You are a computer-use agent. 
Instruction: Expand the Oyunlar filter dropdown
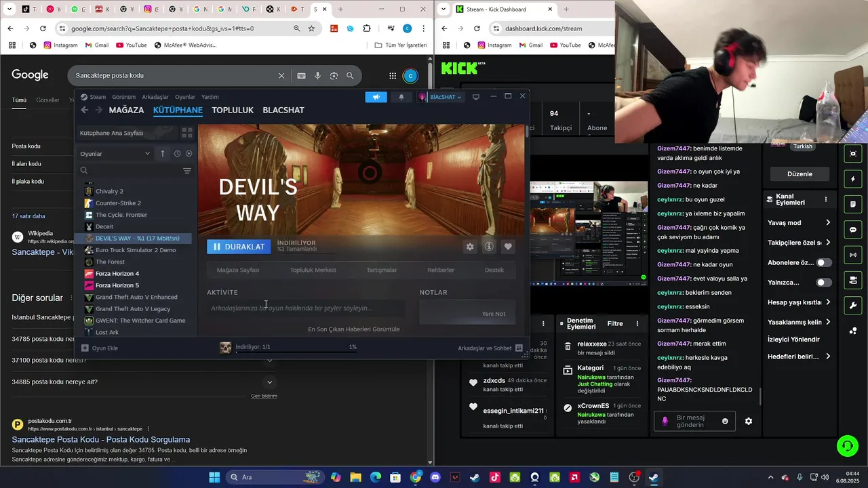point(115,154)
